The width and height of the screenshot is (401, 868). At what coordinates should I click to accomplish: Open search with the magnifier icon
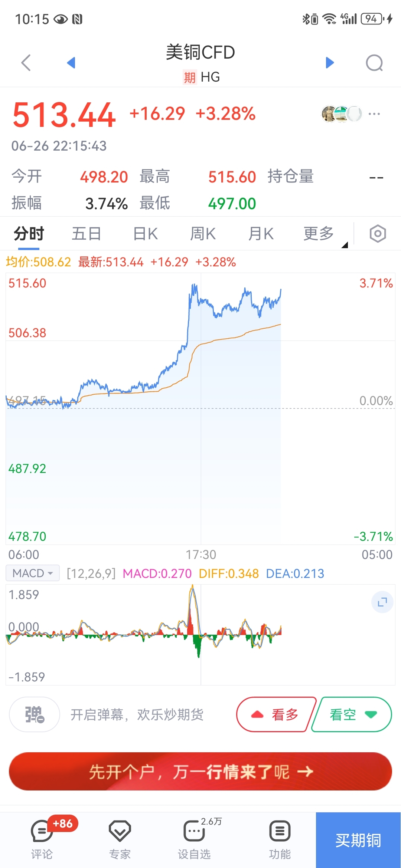374,63
